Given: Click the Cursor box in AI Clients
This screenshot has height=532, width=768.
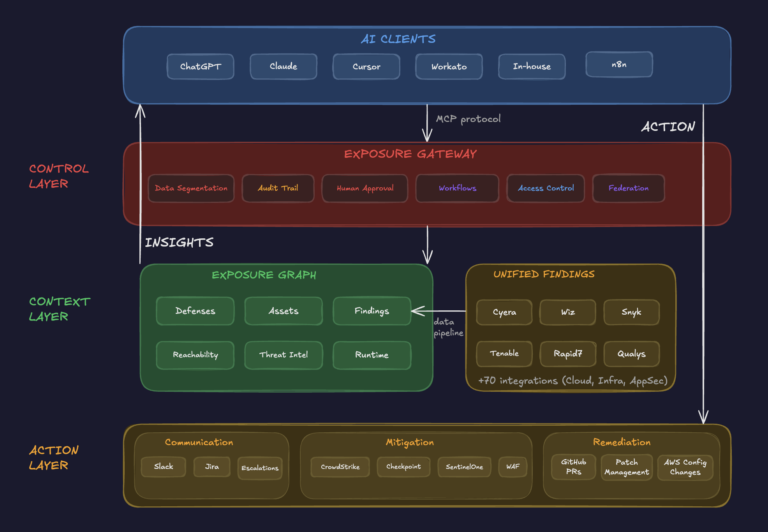Looking at the screenshot, I should coord(366,67).
